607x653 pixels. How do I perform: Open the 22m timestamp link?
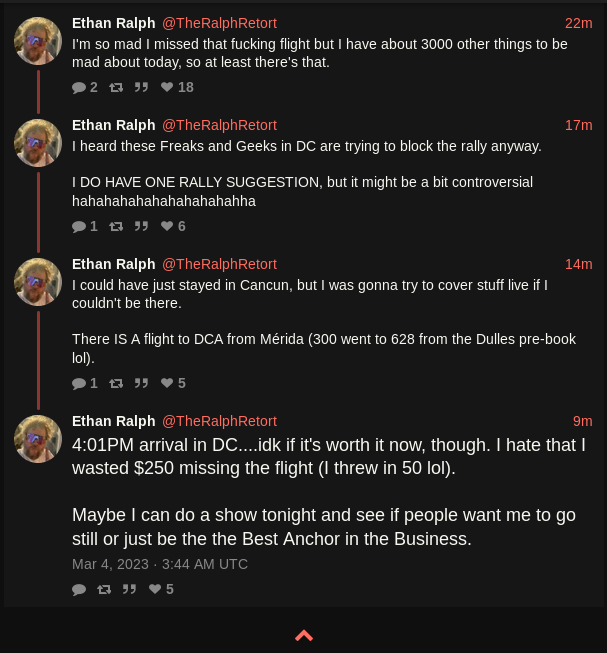pyautogui.click(x=579, y=23)
